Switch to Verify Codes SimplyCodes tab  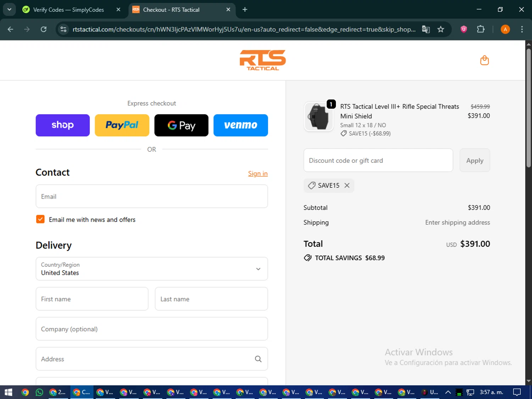(68, 10)
